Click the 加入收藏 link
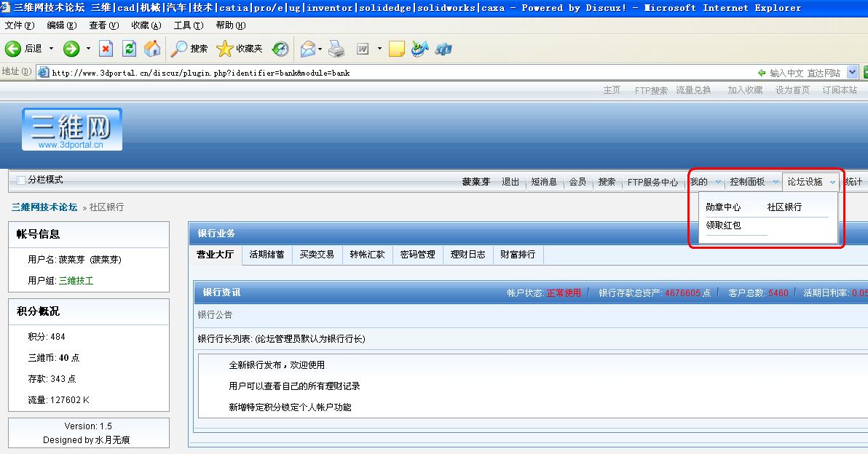 tap(745, 90)
